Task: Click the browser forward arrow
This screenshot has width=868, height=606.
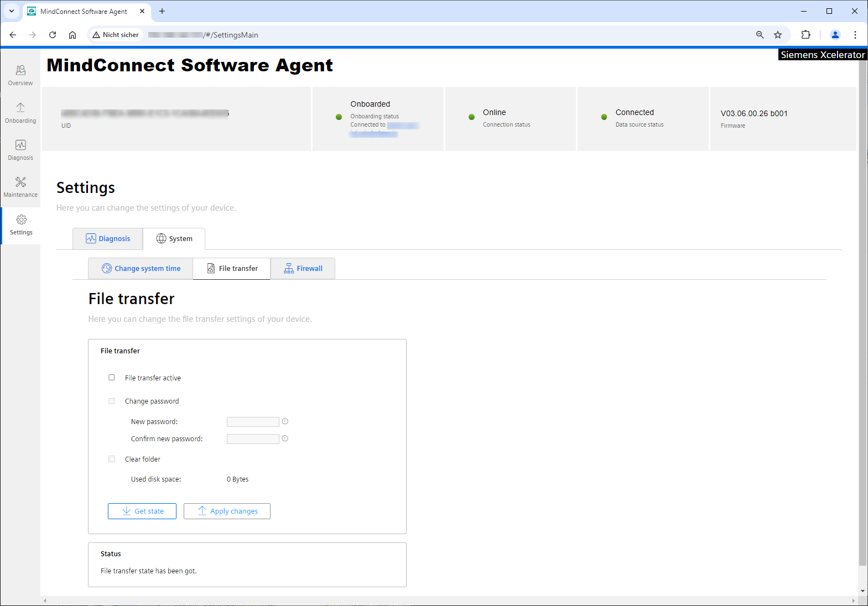Action: point(33,35)
